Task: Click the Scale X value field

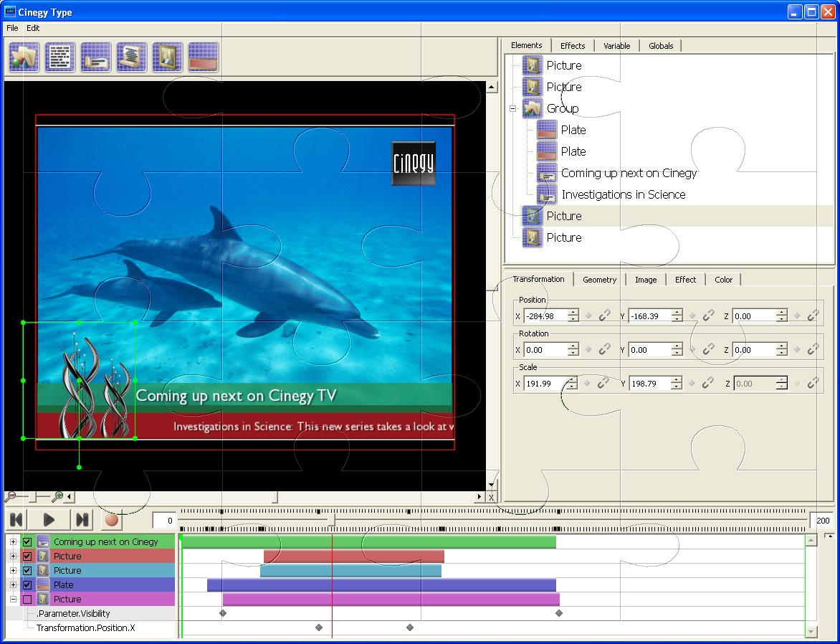Action: pyautogui.click(x=544, y=384)
